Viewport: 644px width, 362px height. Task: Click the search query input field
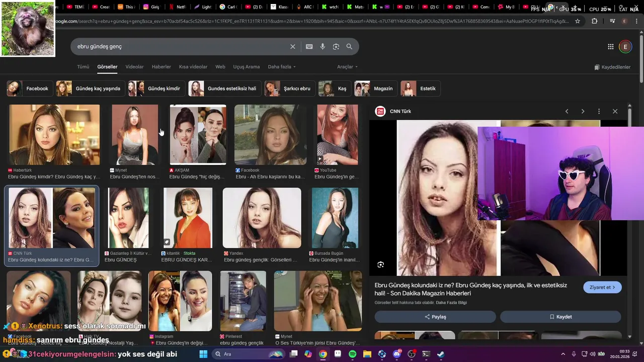coord(181,46)
